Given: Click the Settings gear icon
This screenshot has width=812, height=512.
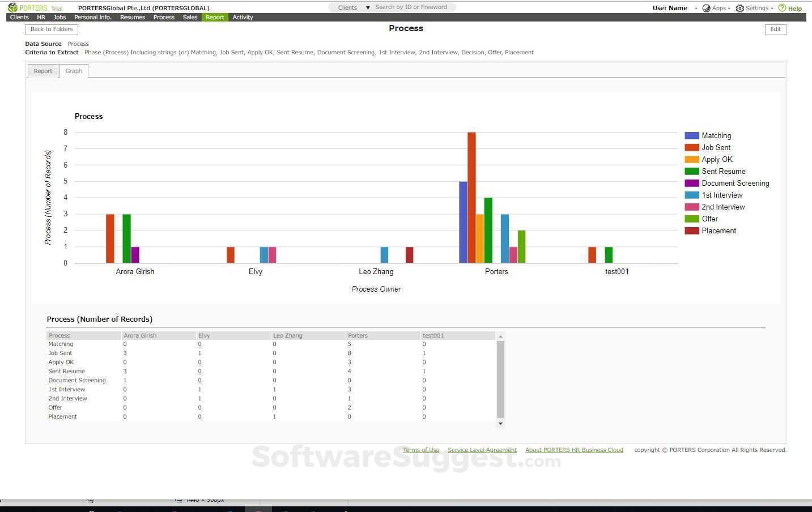Looking at the screenshot, I should coord(739,8).
